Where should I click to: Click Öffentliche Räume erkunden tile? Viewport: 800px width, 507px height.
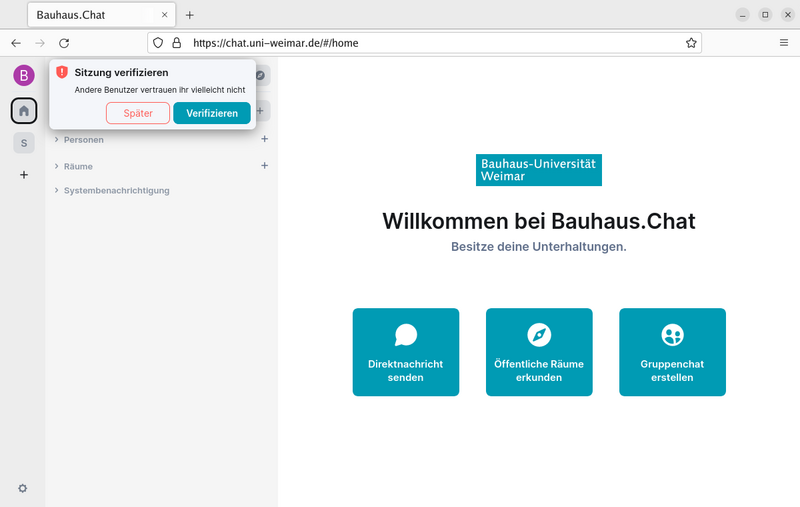(539, 352)
